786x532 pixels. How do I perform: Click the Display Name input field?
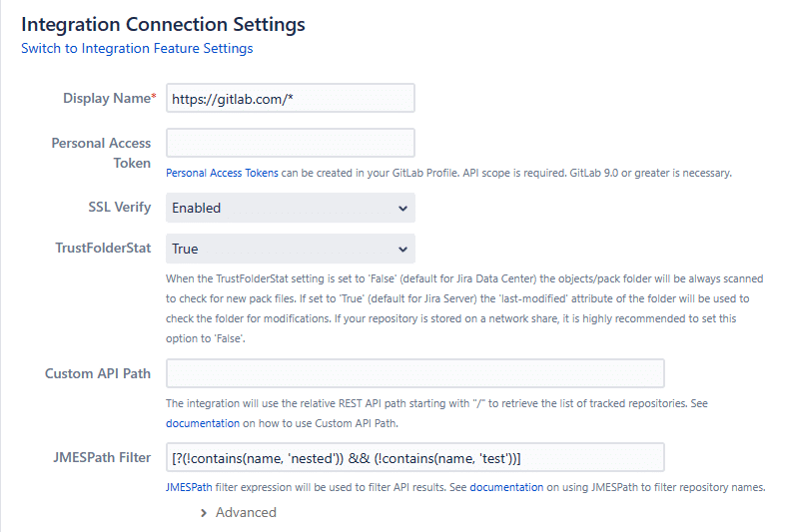290,98
